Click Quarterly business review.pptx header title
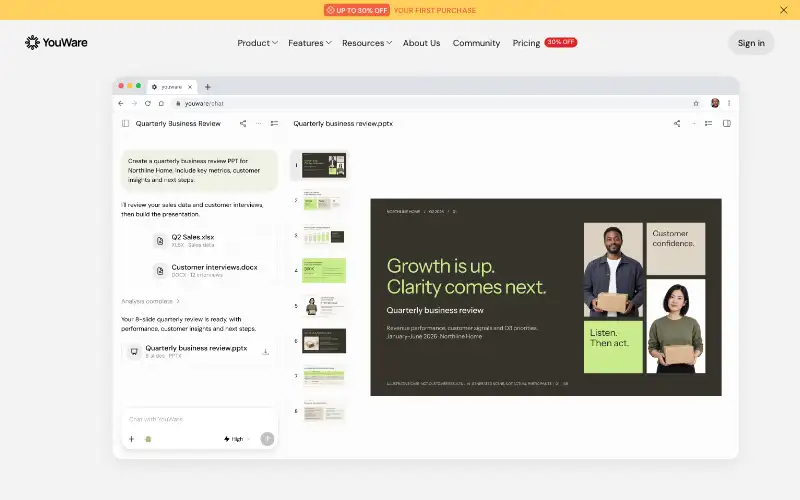Image resolution: width=800 pixels, height=500 pixels. [x=343, y=123]
